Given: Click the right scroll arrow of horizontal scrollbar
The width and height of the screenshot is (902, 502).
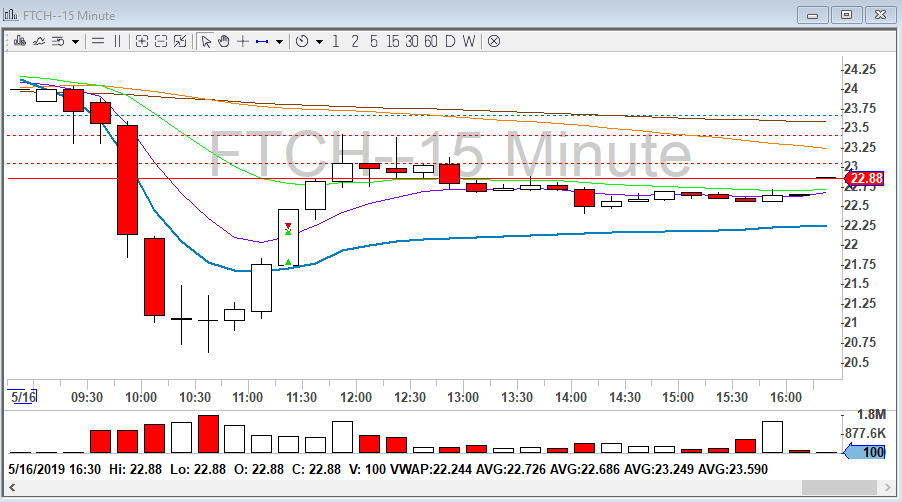Looking at the screenshot, I should 888,488.
